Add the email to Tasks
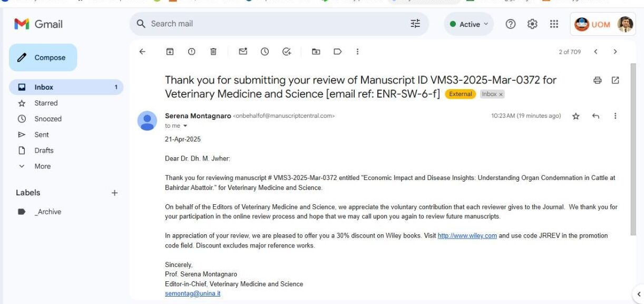The height and width of the screenshot is (304, 644). coord(287,52)
